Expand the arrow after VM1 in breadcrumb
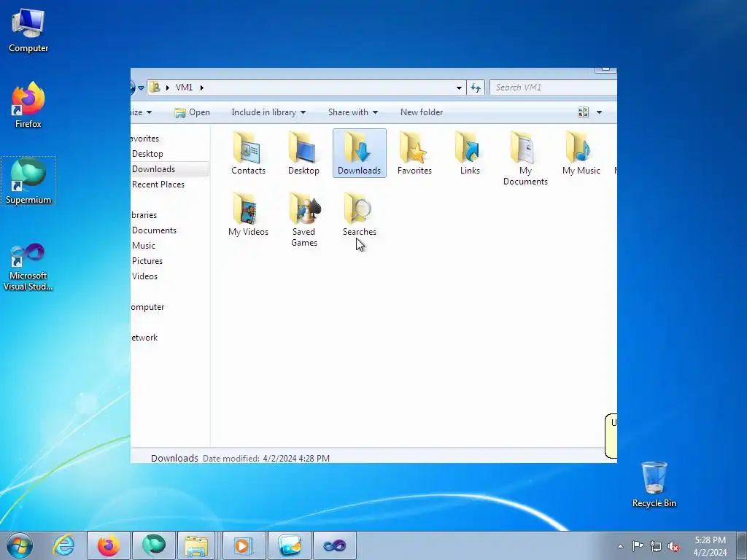Screen dimensions: 747x560 tap(202, 87)
